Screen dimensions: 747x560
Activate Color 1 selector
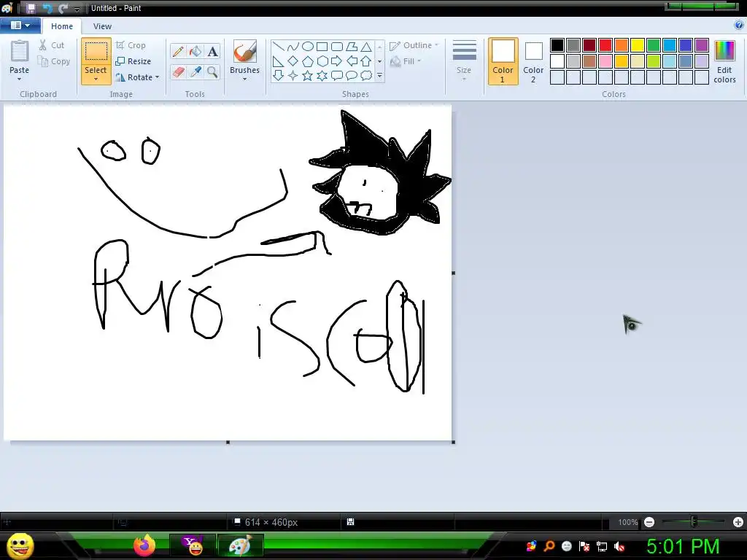503,61
